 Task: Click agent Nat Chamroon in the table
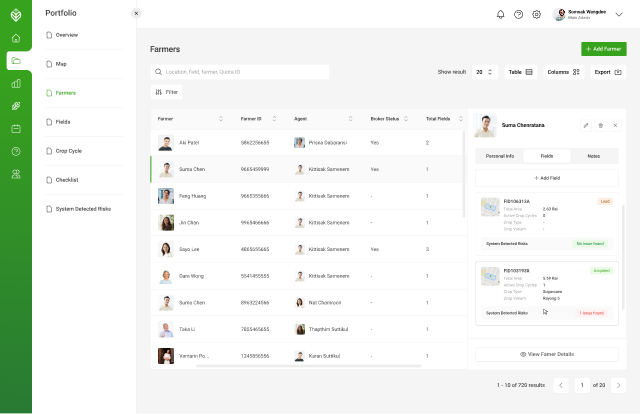click(318, 303)
